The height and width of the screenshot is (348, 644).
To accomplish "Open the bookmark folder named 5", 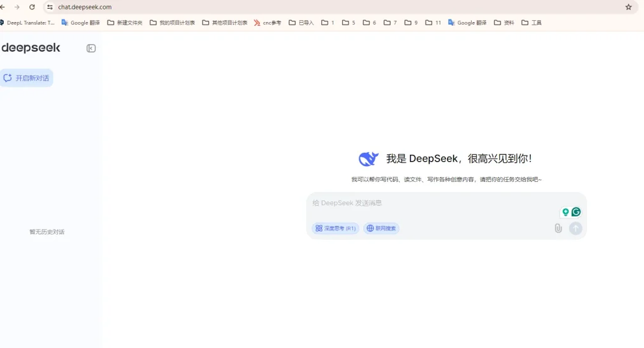I will tap(348, 23).
